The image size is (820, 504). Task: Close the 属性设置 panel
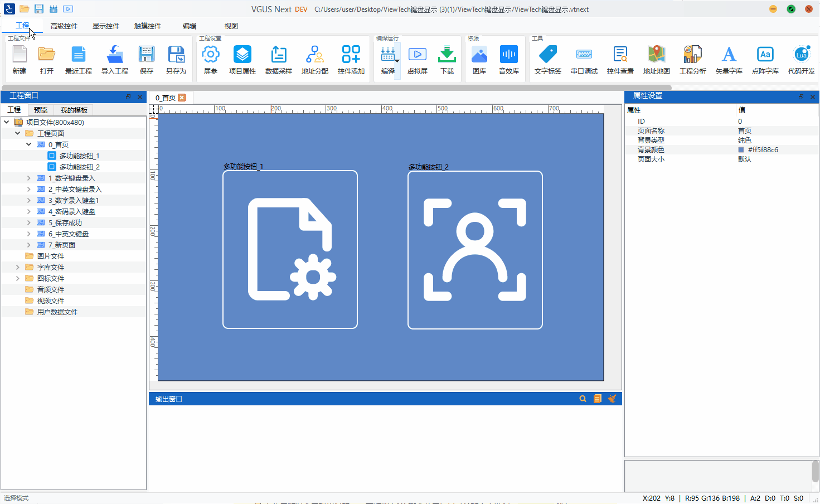(x=813, y=96)
